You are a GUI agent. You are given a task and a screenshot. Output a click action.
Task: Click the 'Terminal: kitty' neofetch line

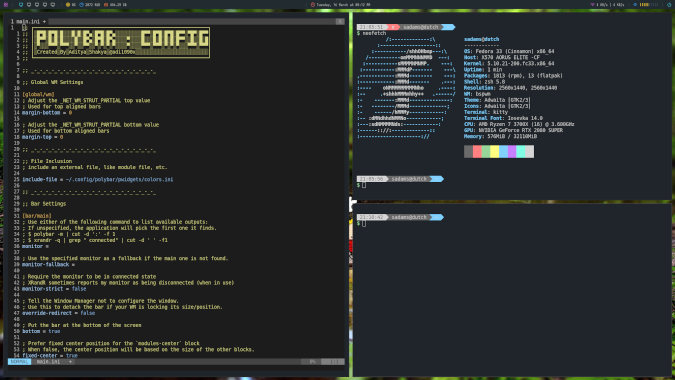coord(486,112)
